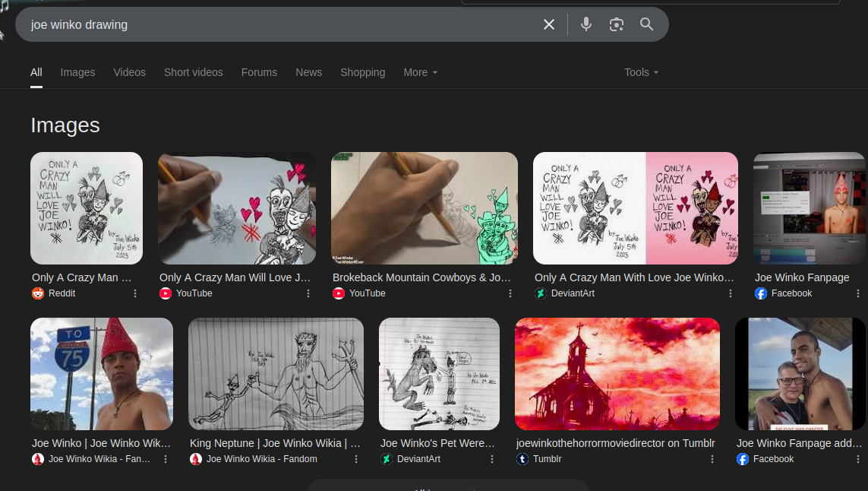The width and height of the screenshot is (868, 491).
Task: Click the 'Joe Winko Wikia - Fan...' source name
Action: pyautogui.click(x=99, y=459)
